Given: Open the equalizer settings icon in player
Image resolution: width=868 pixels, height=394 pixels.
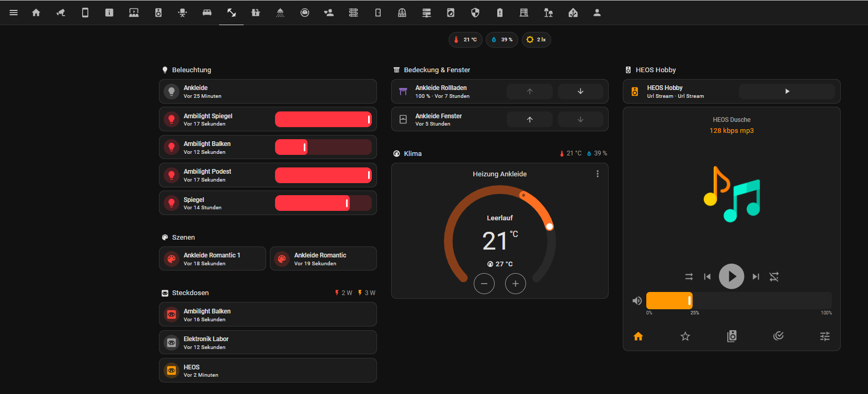Looking at the screenshot, I should (x=825, y=336).
